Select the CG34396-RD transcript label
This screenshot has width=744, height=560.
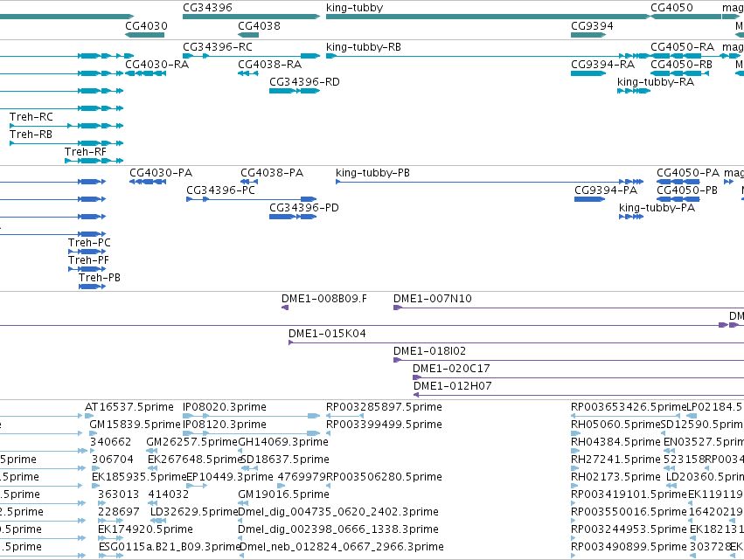point(304,82)
